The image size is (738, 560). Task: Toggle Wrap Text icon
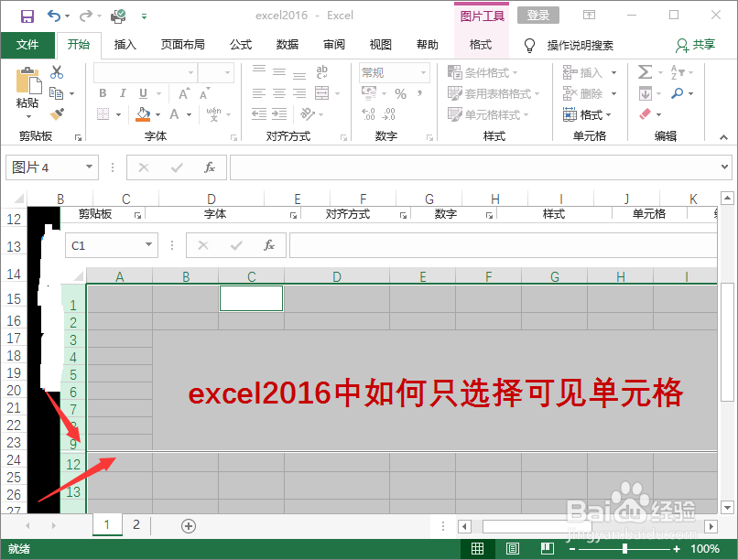click(x=322, y=71)
